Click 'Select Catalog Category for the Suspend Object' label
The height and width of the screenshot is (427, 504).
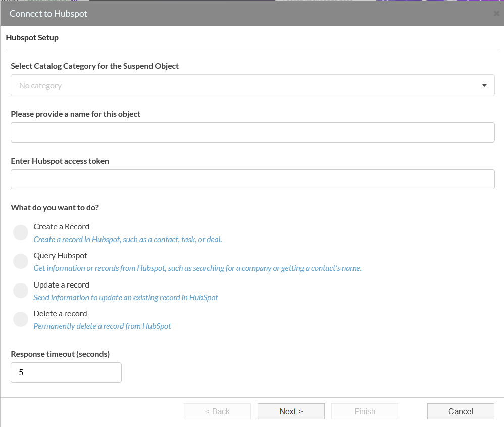[95, 66]
